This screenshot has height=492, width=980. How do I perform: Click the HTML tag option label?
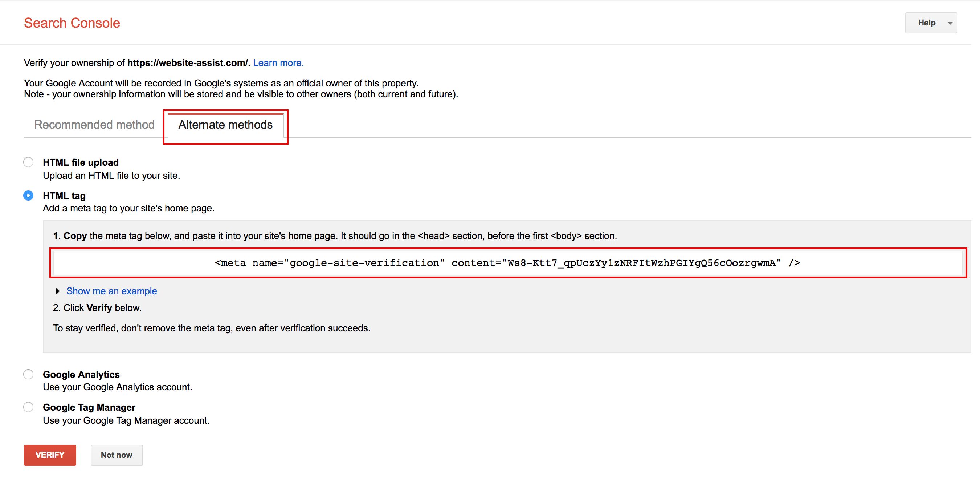[x=64, y=196]
